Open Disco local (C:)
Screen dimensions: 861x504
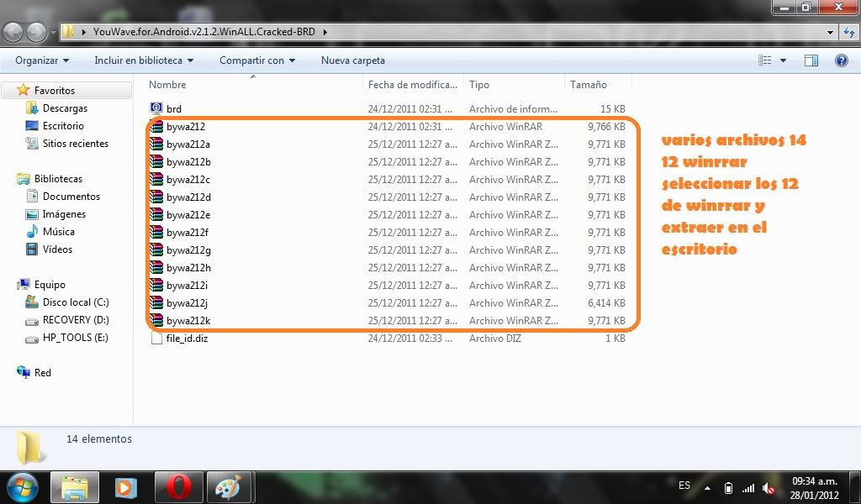(76, 302)
